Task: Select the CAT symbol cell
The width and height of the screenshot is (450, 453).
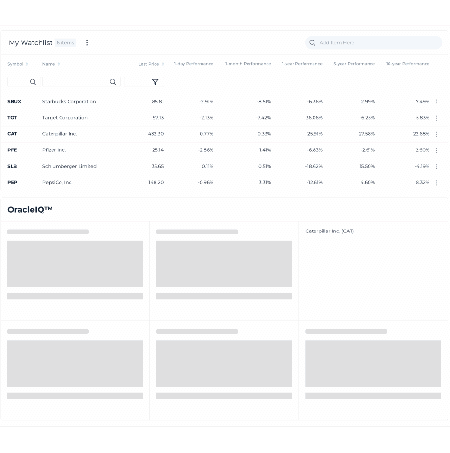Action: click(12, 134)
